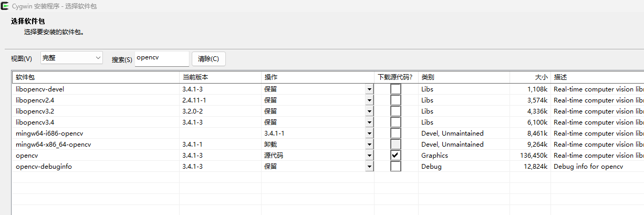Select the mingw64-x86_64-opencv package name
The width and height of the screenshot is (644, 215).
54,145
